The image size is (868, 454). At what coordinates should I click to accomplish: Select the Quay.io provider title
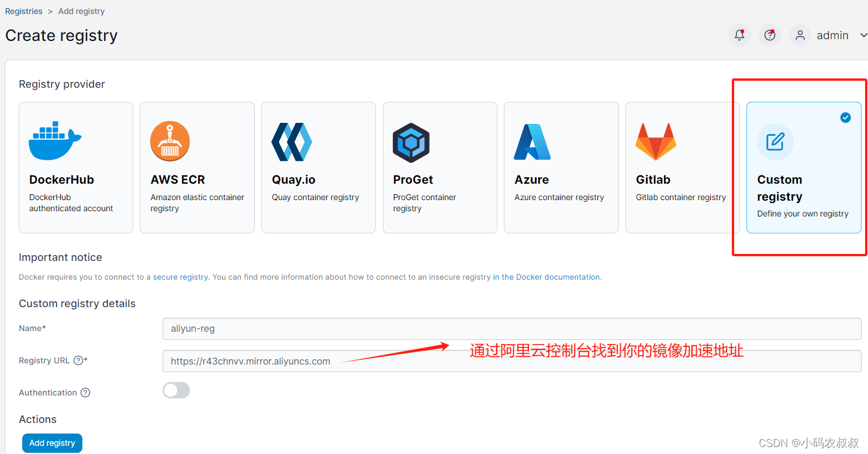click(x=293, y=180)
